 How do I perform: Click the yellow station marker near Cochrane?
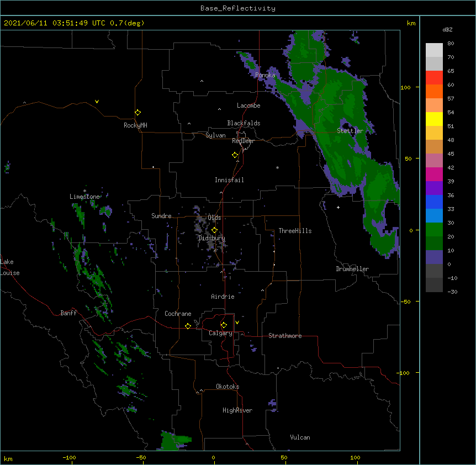188,326
